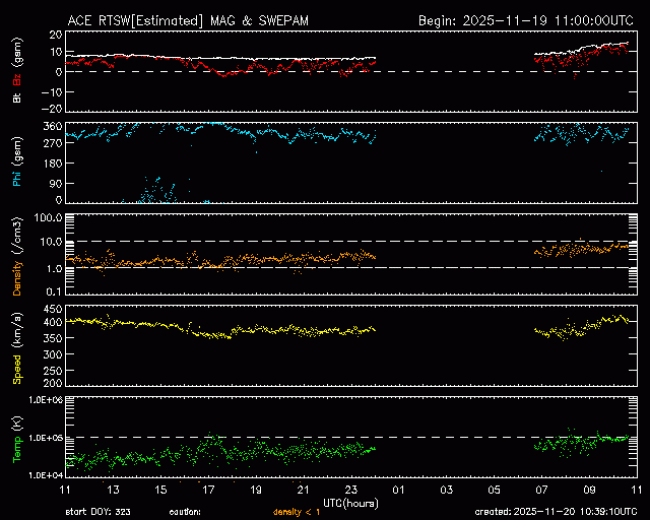The height and width of the screenshot is (520, 650).
Task: Click the '03' hour label on the time axis
Action: point(446,490)
